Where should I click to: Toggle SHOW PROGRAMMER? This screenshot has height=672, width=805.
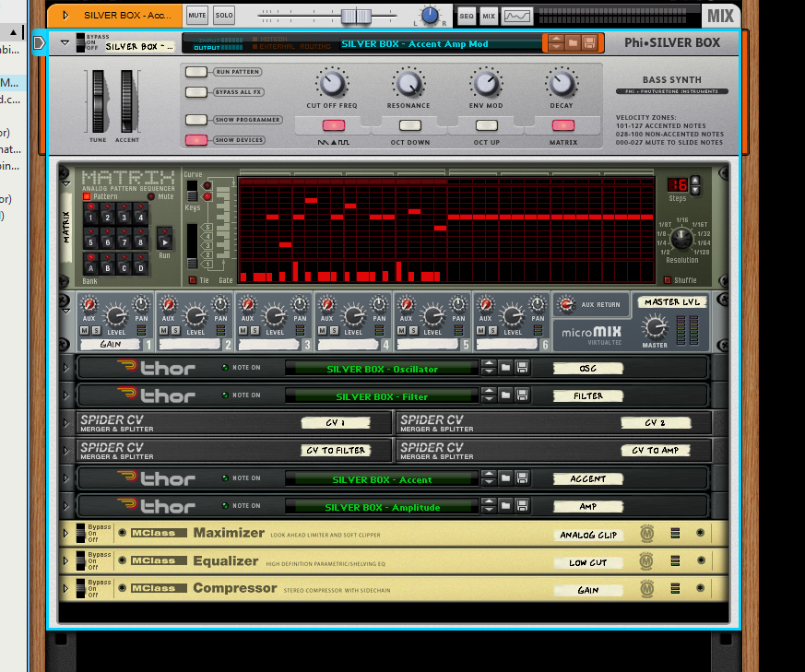click(x=196, y=120)
